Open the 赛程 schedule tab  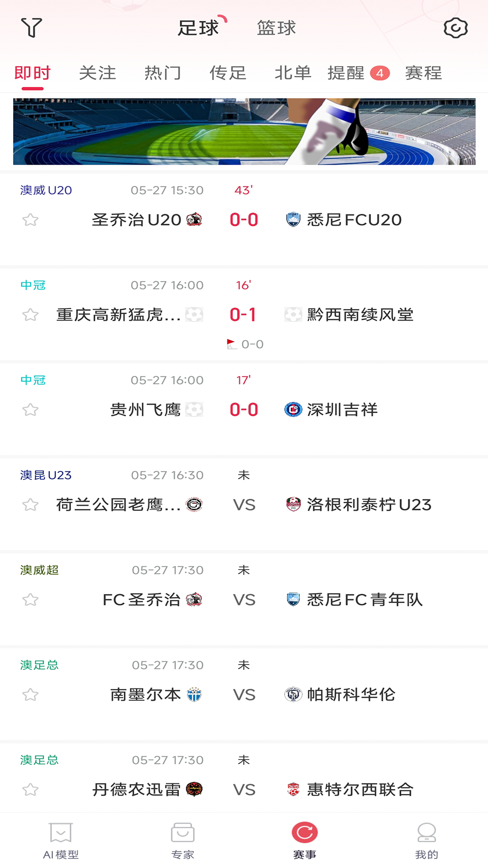pos(423,73)
